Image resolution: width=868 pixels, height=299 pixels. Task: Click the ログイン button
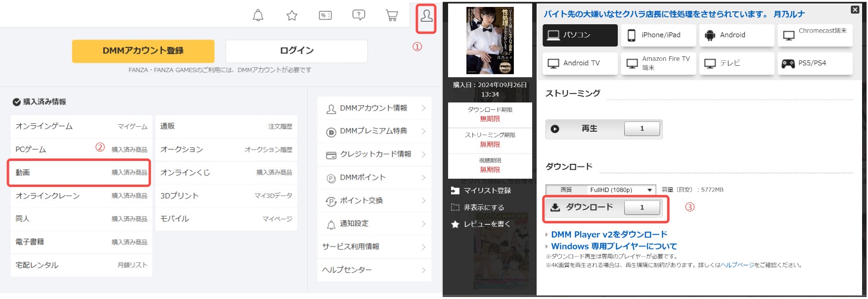(x=297, y=51)
